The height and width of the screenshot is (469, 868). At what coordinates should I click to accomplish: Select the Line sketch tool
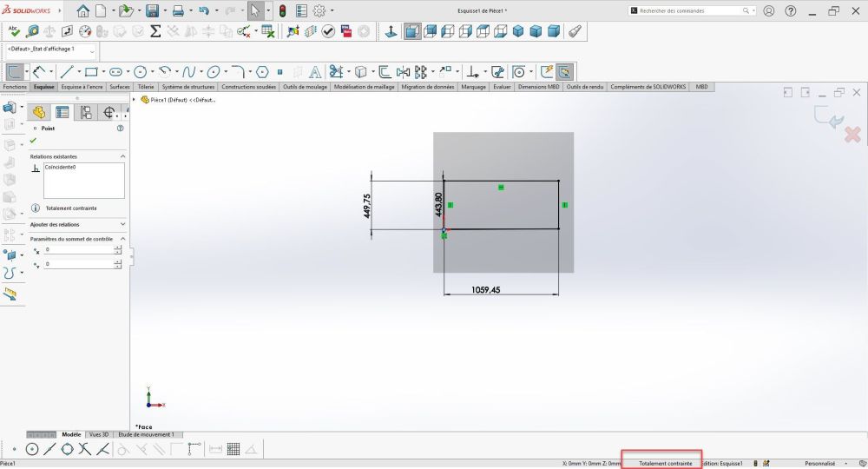(x=67, y=71)
